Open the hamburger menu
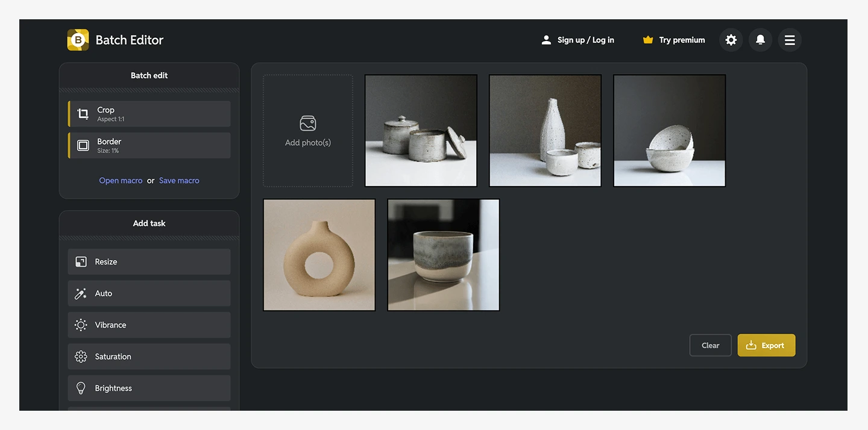 (x=790, y=40)
